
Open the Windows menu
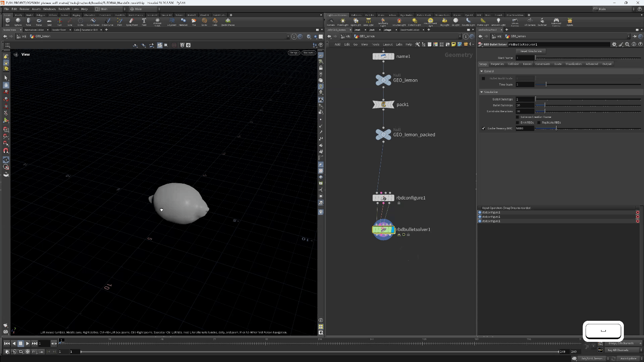[x=49, y=9]
